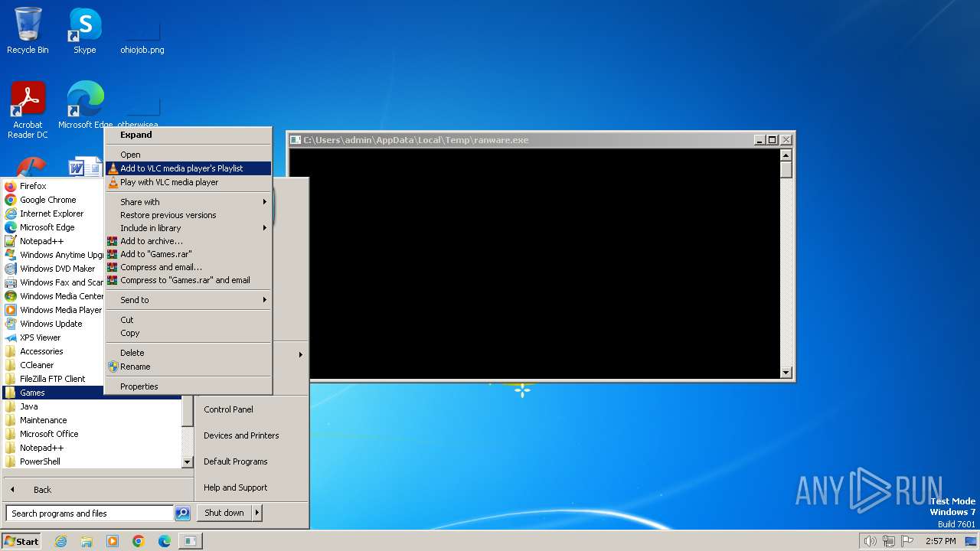Launch Notepad++ program entry in Start menu
Screen dimensions: 980x551
[41, 241]
